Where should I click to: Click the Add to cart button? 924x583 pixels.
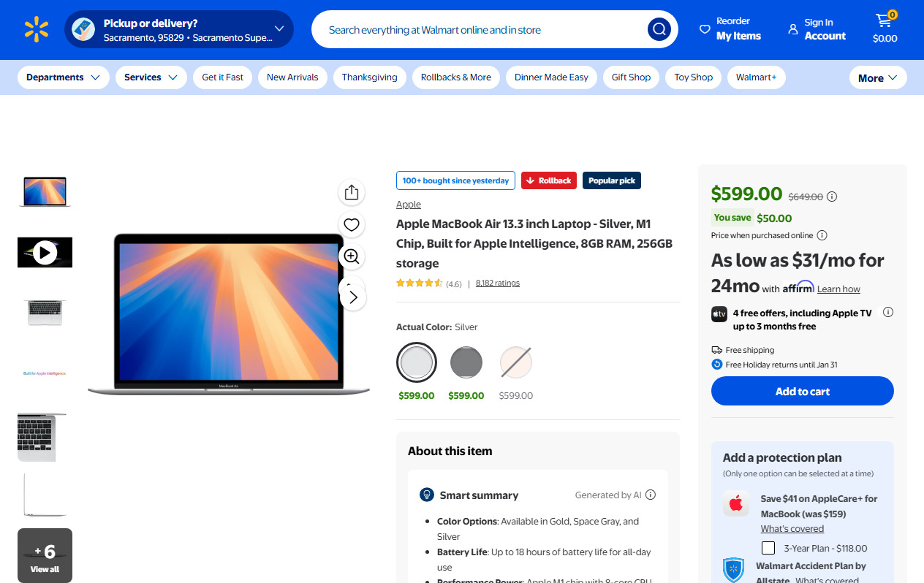pyautogui.click(x=802, y=392)
